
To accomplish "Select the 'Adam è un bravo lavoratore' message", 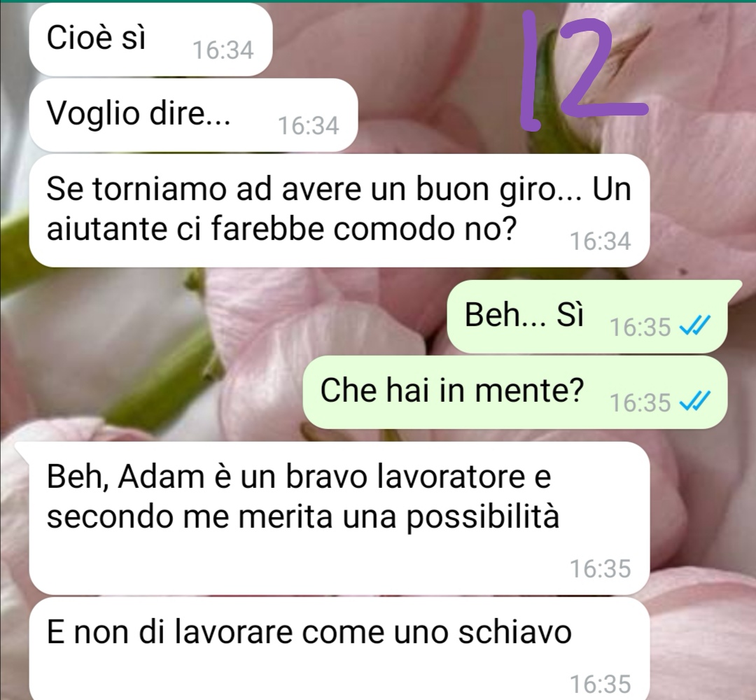I will point(339,518).
